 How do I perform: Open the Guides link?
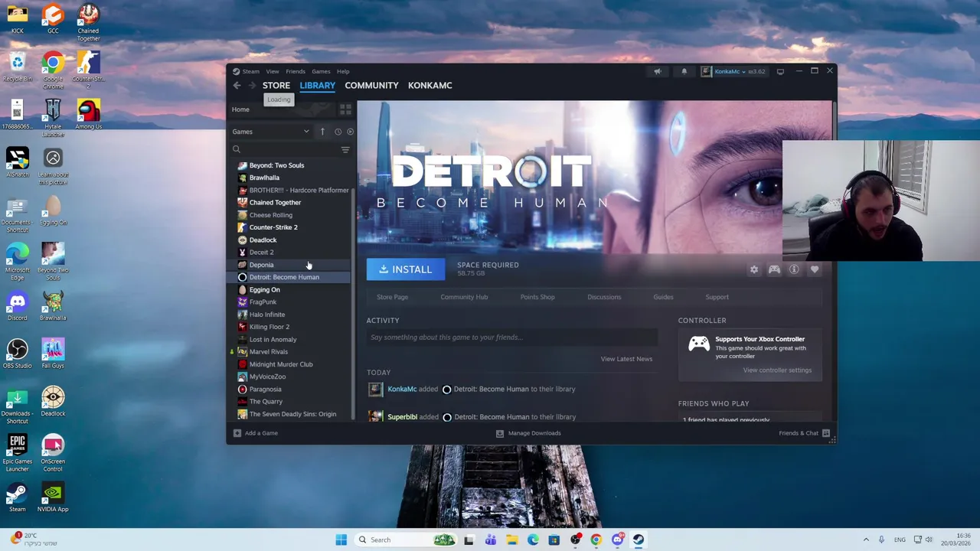[663, 297]
